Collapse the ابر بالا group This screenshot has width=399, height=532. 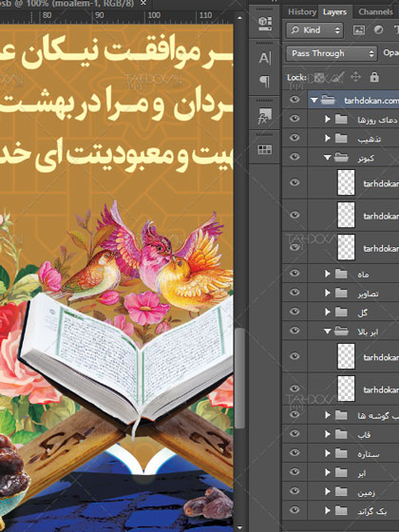coord(327,332)
